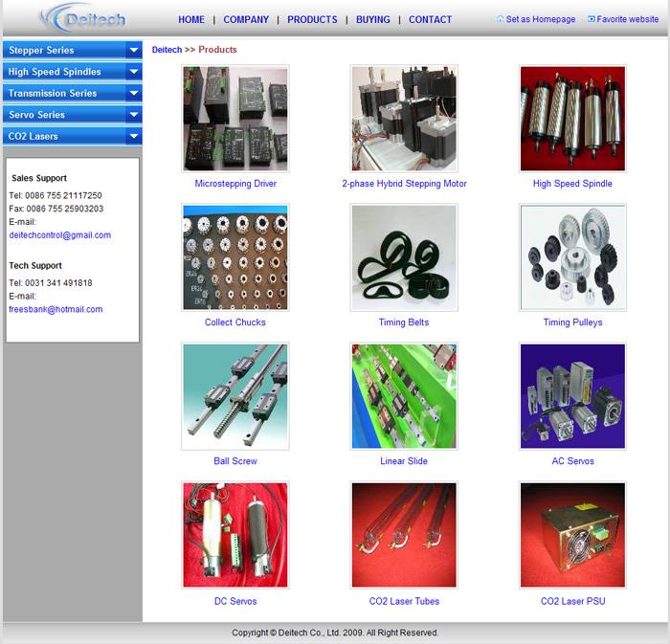Viewport: 670px width, 644px height.
Task: Click the Fax: 0086 755 25903203 text
Action: pos(56,209)
